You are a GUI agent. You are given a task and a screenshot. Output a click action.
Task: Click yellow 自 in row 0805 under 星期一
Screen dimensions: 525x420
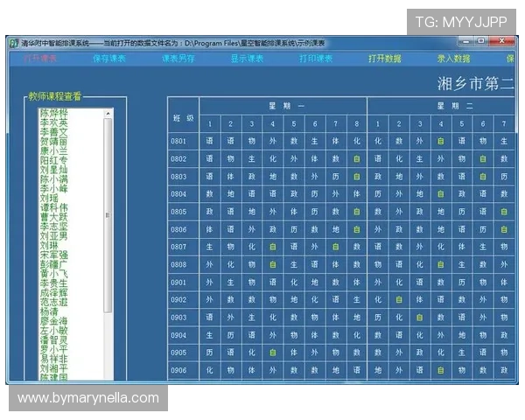pos(357,212)
